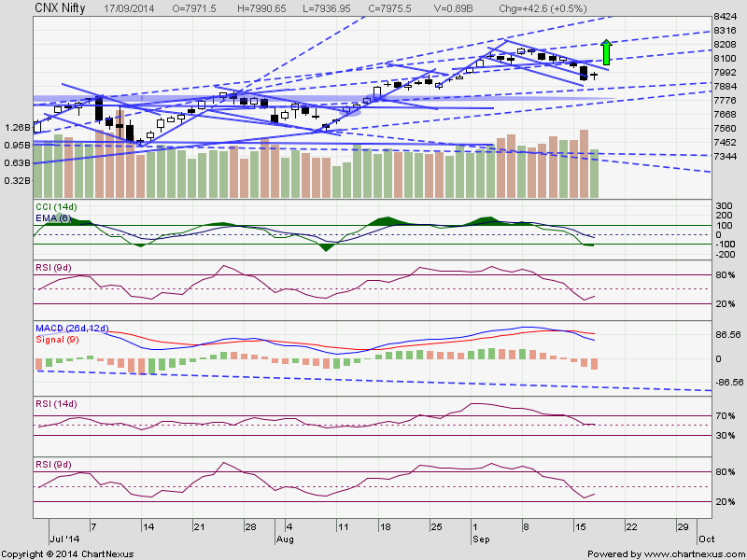The width and height of the screenshot is (747, 560).
Task: Click the 8208 price axis label
Action: (725, 44)
